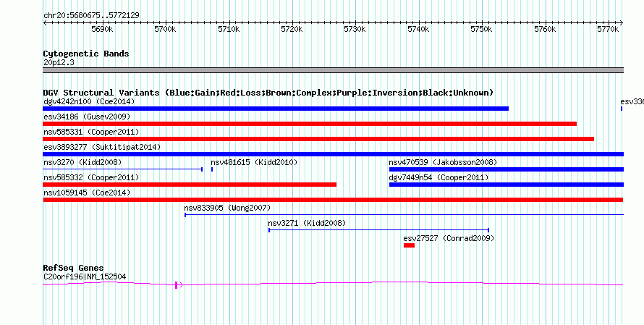Open the C20orf196|NM_152504 gene label
The width and height of the screenshot is (644, 325).
click(85, 277)
